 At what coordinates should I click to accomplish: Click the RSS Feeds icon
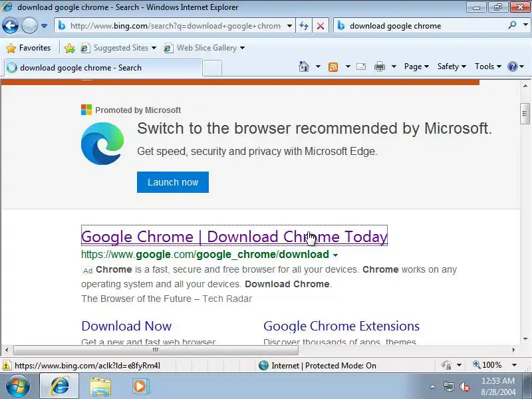333,67
